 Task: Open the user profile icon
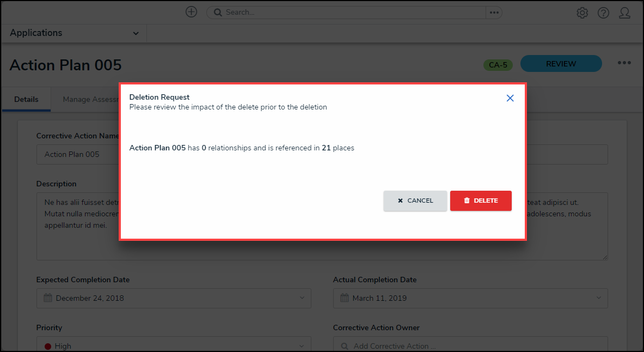click(624, 13)
